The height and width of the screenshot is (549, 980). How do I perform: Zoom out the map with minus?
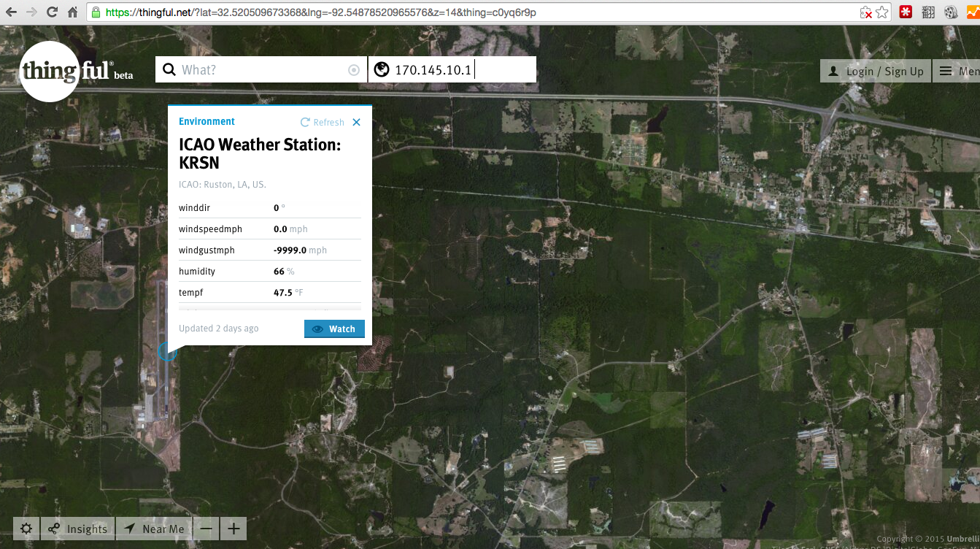207,529
